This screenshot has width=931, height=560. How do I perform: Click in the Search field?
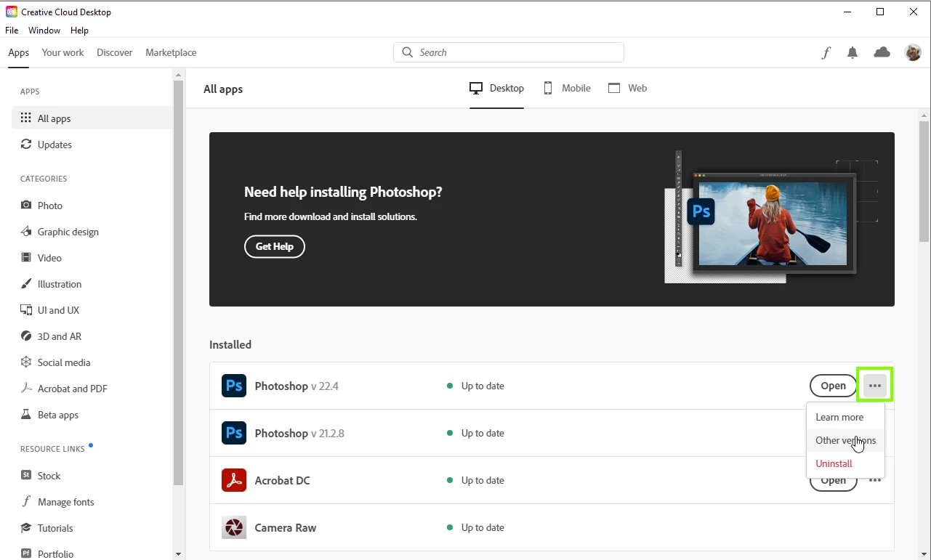pos(509,52)
